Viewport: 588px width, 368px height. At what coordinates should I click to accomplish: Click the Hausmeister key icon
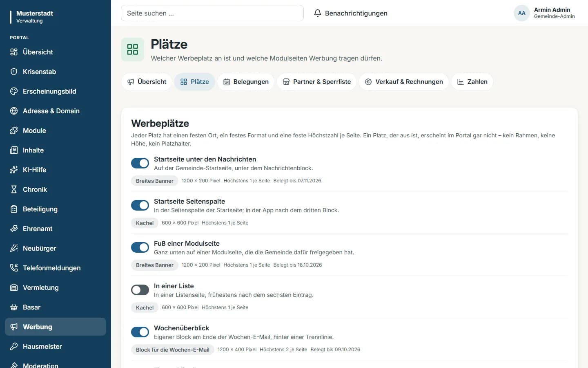pos(14,346)
